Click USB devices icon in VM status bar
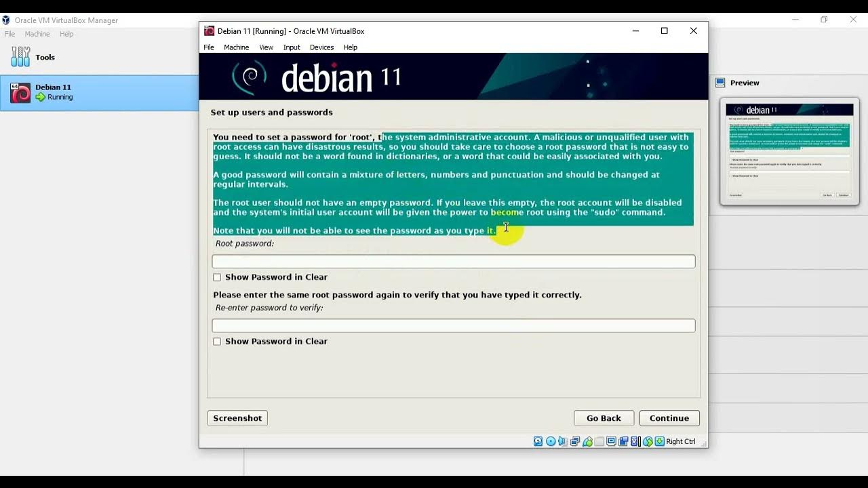 click(x=588, y=441)
